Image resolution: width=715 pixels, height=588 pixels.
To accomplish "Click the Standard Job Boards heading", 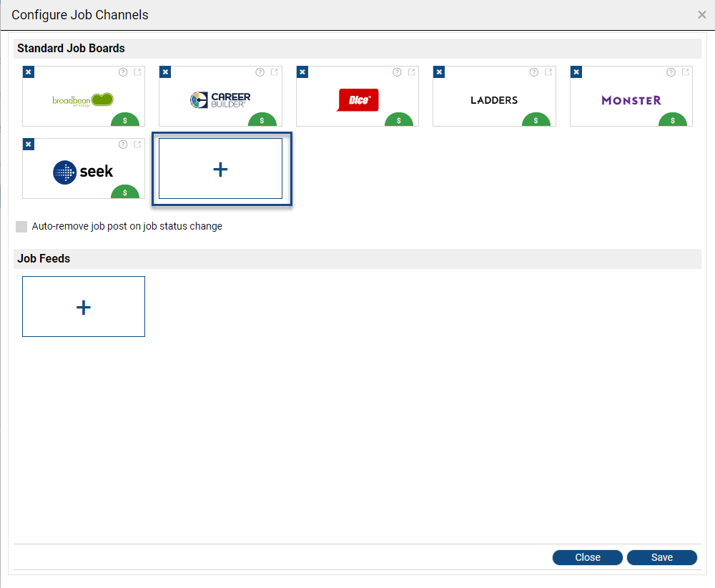I will pos(71,49).
